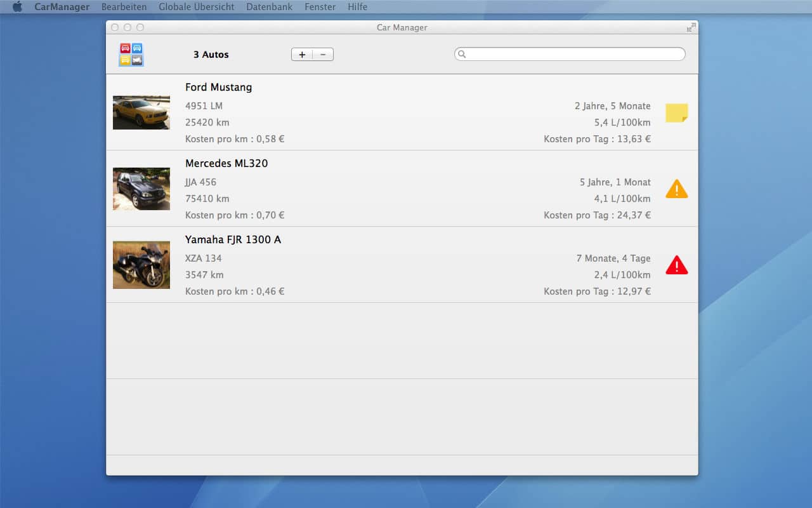This screenshot has height=508, width=812.
Task: Select the Ford Mustang title
Action: pyautogui.click(x=218, y=87)
